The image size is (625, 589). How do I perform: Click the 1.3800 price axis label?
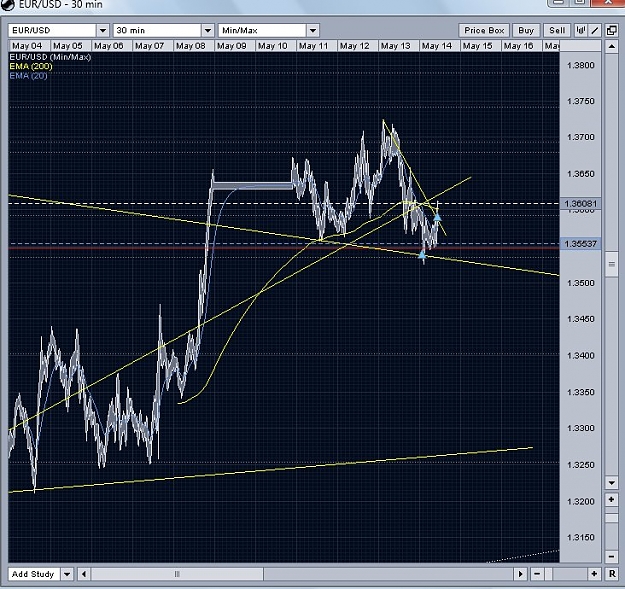tap(580, 65)
